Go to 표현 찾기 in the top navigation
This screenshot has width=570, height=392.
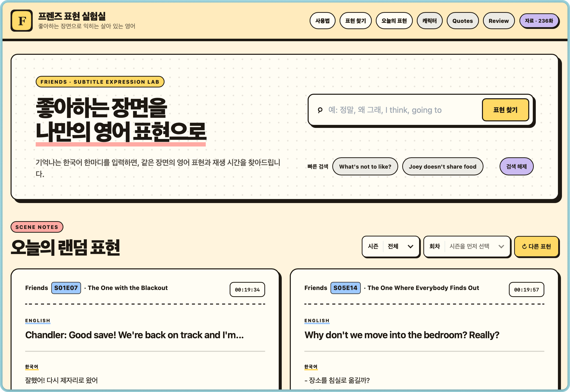point(355,21)
